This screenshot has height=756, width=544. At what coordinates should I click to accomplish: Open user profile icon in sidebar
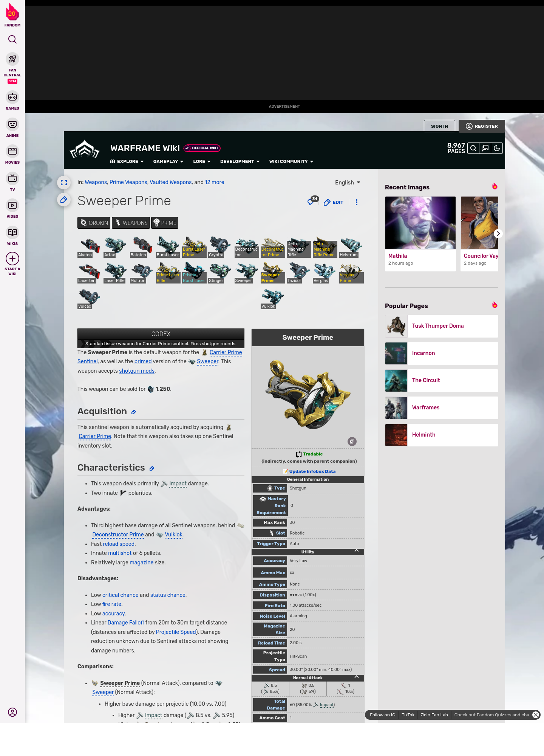(12, 712)
